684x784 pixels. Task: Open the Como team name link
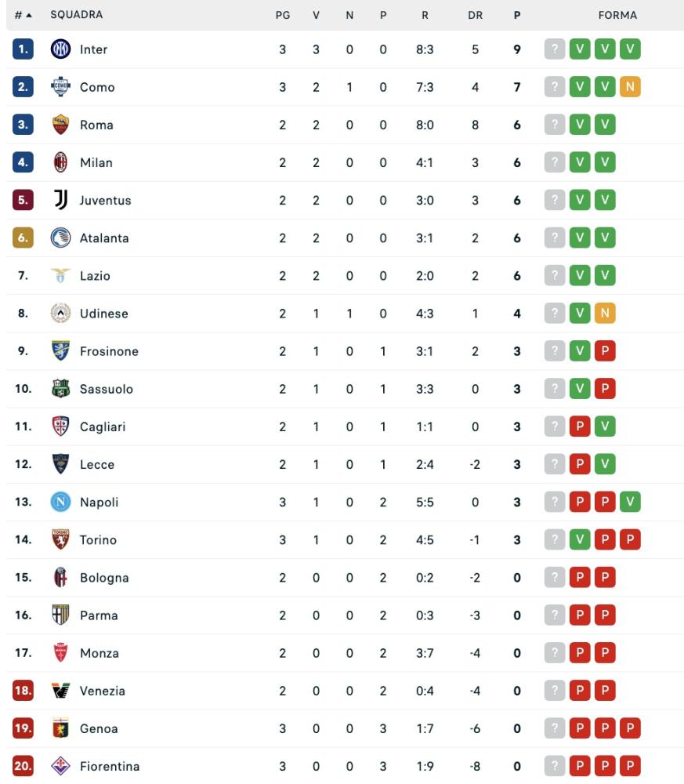point(97,87)
